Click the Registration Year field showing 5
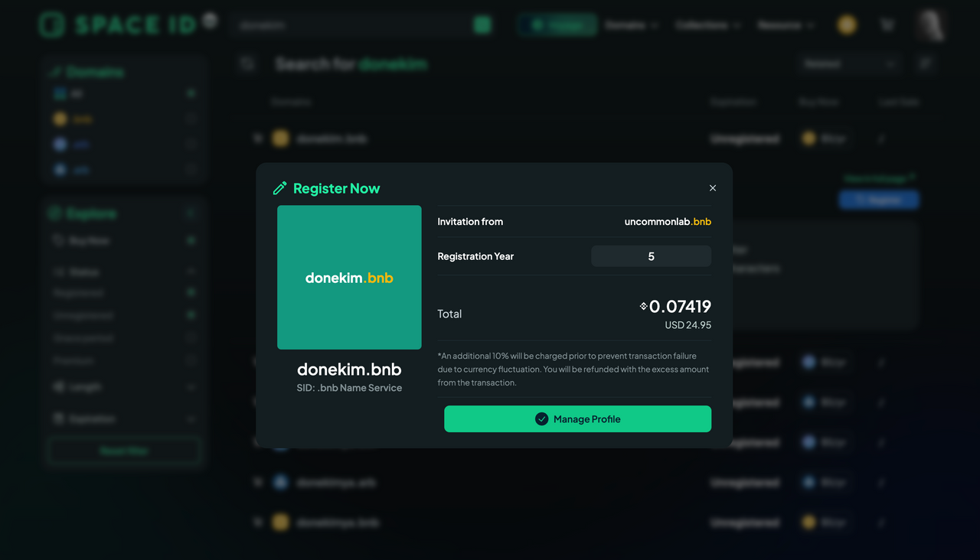This screenshot has height=560, width=980. point(651,256)
